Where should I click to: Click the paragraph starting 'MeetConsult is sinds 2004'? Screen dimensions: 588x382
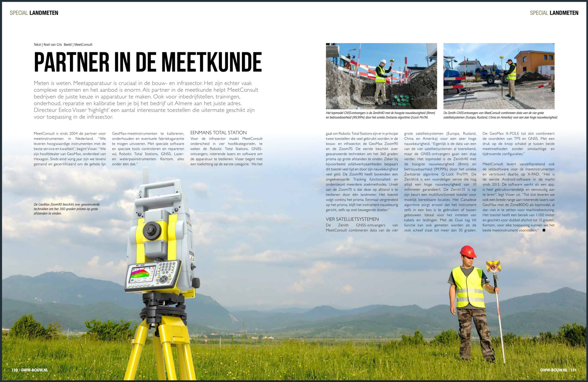click(70, 149)
